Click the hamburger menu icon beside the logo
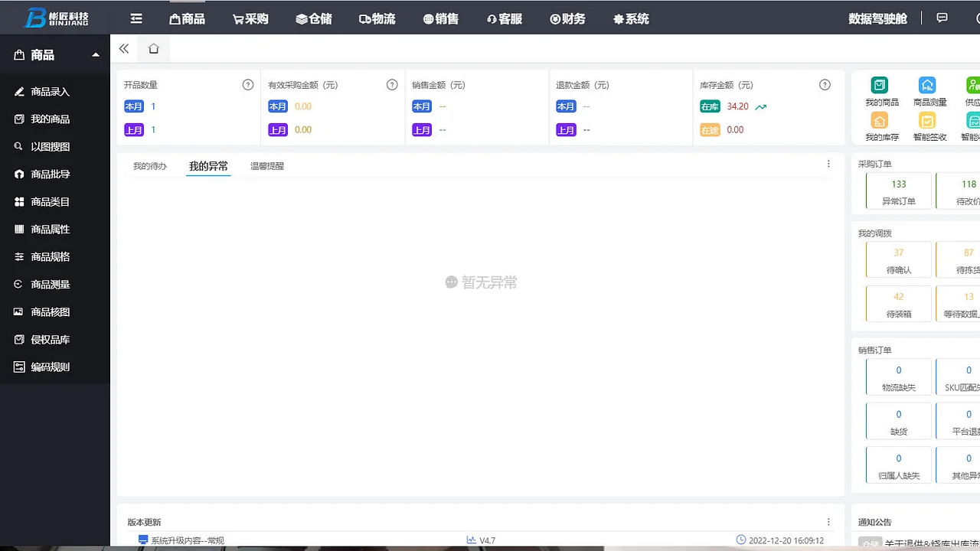The width and height of the screenshot is (980, 551). pos(136,18)
